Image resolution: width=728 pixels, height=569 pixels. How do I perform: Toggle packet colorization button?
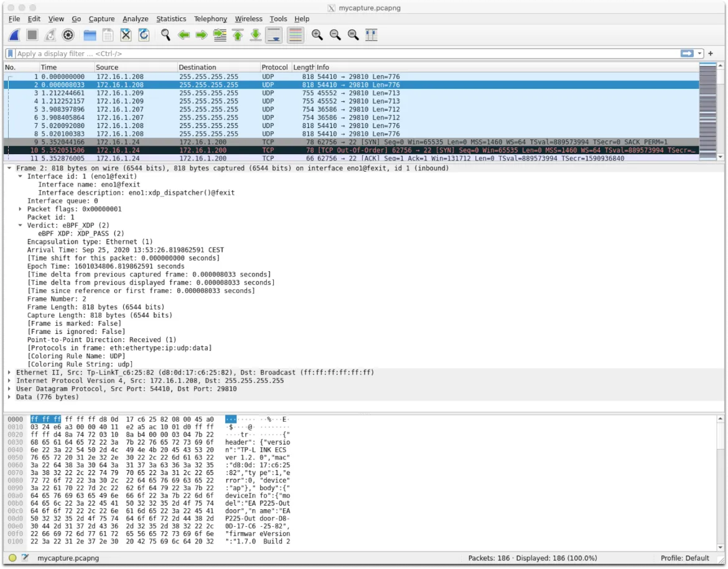[296, 35]
